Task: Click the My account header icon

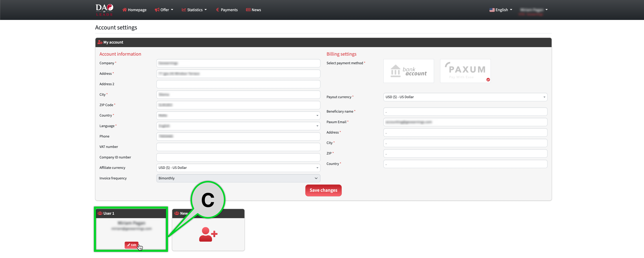Action: click(x=100, y=42)
